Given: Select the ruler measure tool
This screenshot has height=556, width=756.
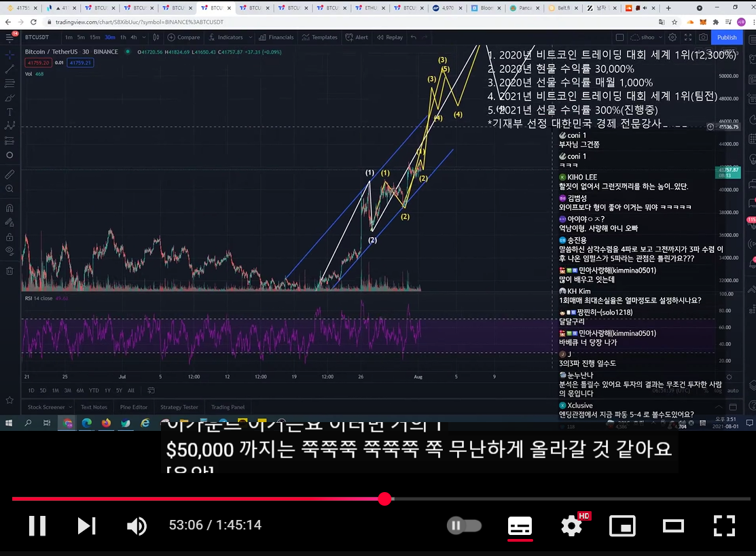Looking at the screenshot, I should click(x=10, y=174).
